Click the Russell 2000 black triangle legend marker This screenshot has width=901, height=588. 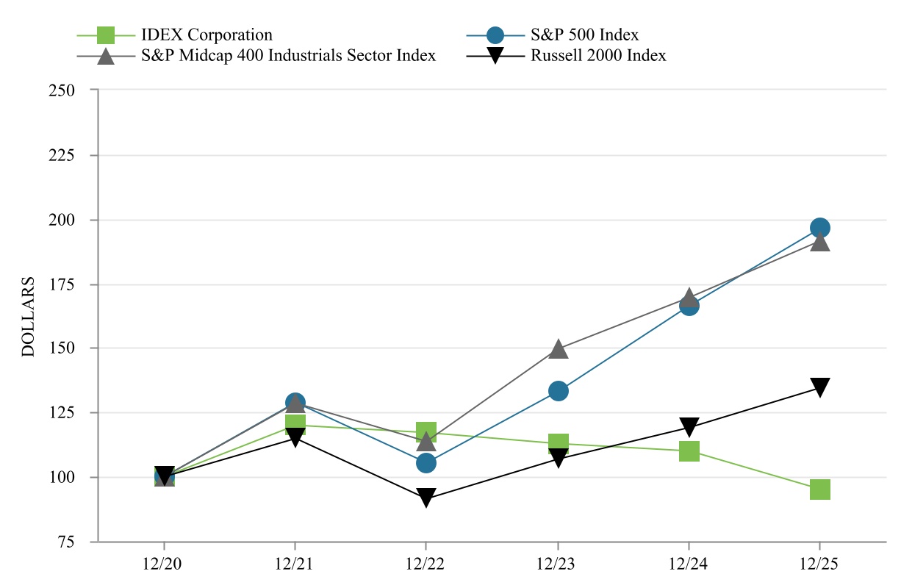[x=495, y=56]
